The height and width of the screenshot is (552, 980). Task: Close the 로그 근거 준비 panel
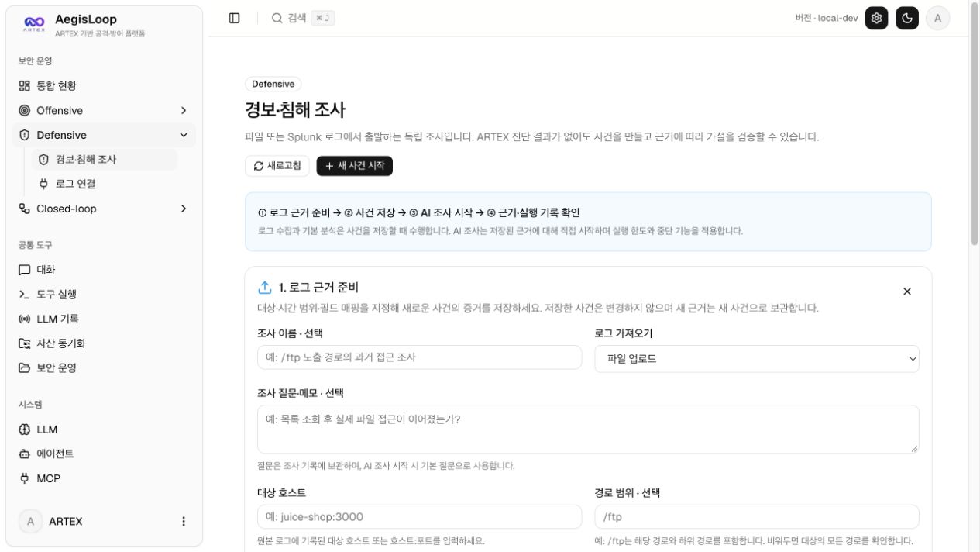click(x=907, y=292)
